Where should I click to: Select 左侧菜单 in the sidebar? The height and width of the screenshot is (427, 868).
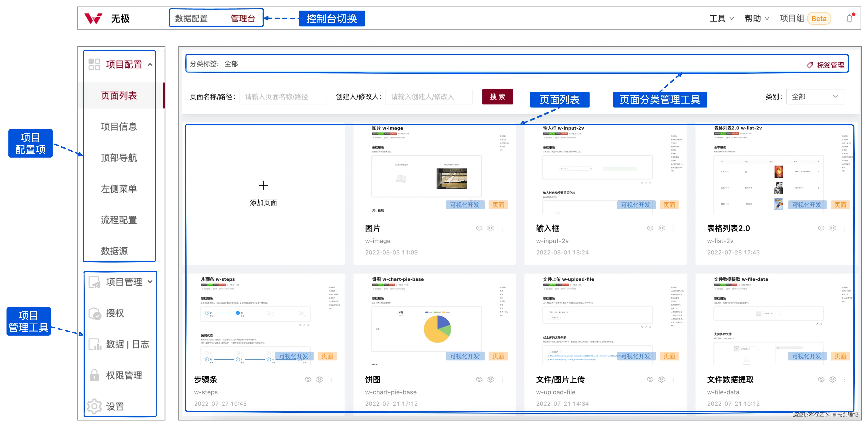(119, 189)
